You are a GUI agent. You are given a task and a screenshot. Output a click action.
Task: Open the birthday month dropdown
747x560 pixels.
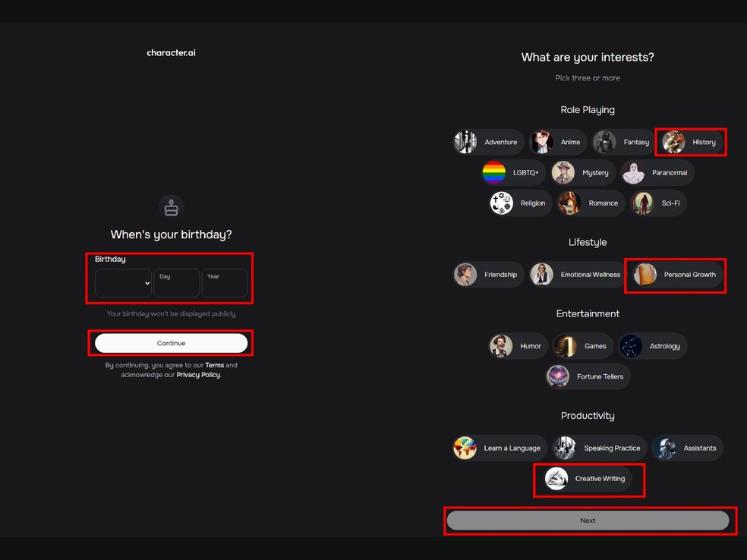[124, 283]
